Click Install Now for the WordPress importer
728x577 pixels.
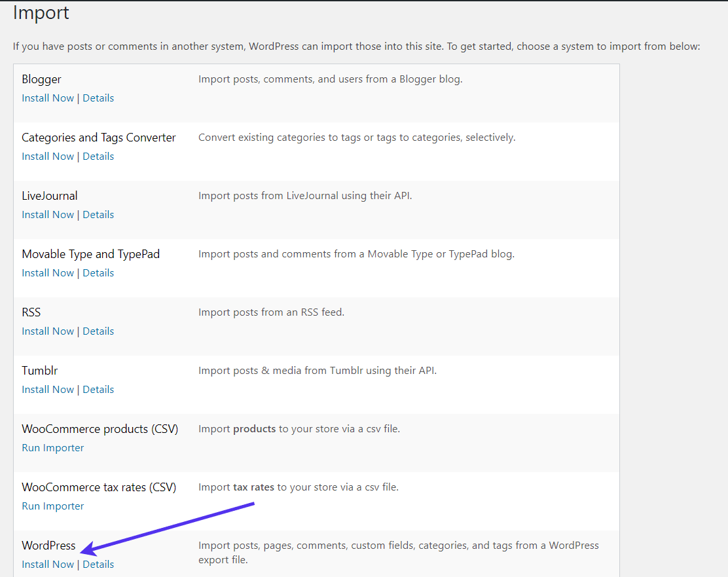pyautogui.click(x=47, y=564)
